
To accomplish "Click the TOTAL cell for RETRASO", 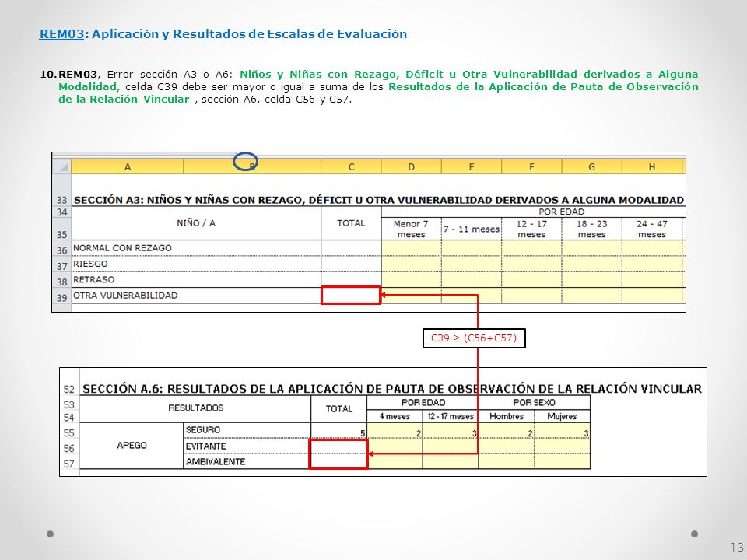I will (351, 279).
